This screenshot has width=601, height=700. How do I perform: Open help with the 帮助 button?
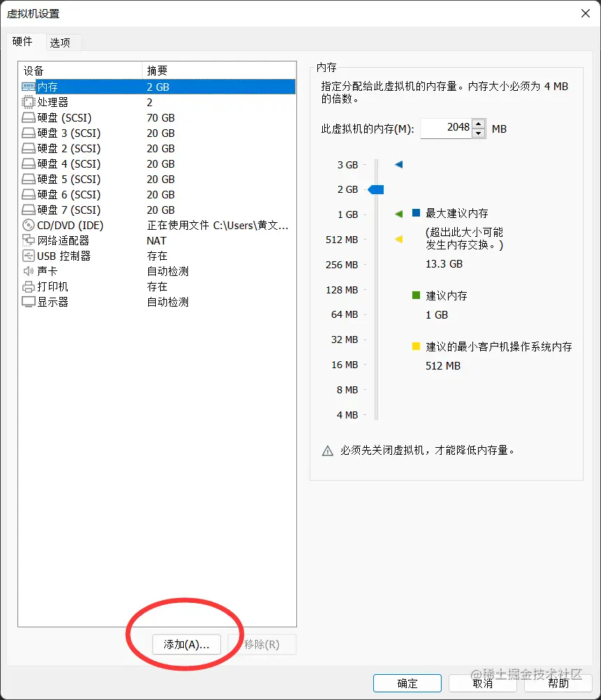(x=558, y=683)
